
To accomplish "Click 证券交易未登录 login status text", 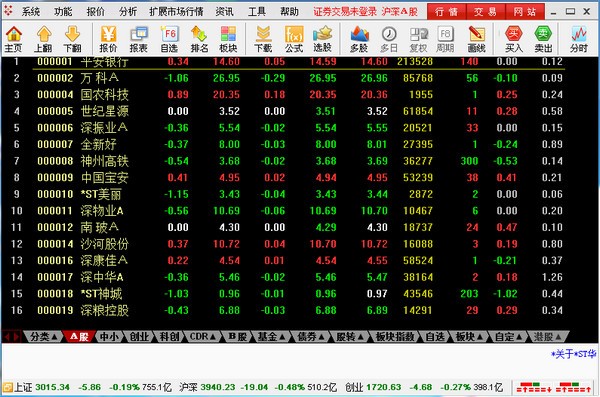I will tap(345, 11).
